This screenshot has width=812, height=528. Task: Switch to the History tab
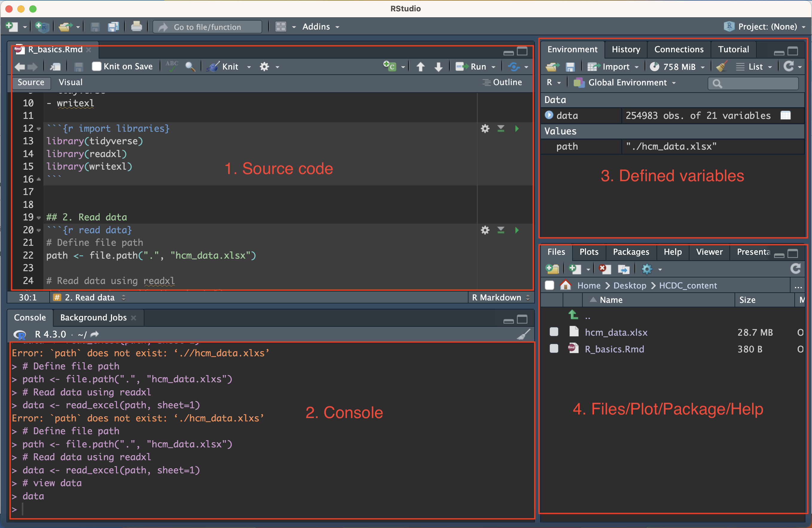[x=626, y=50]
